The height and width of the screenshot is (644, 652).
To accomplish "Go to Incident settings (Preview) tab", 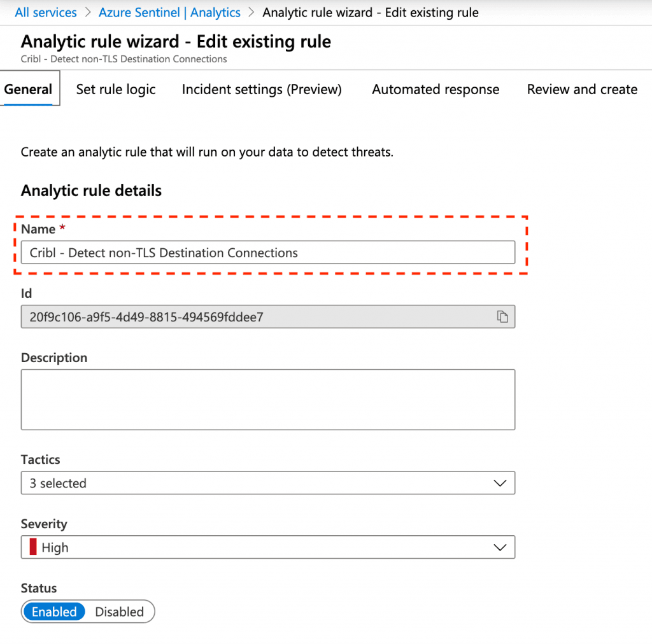I will coord(262,90).
